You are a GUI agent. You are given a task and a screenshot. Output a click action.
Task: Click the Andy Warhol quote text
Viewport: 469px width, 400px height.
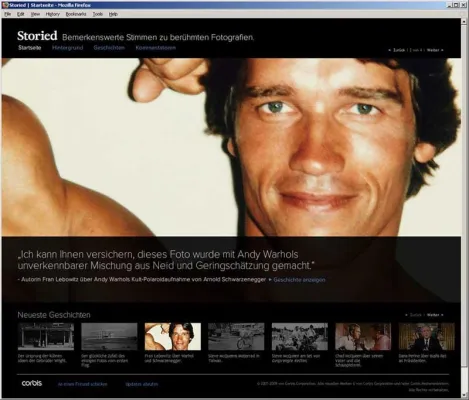pyautogui.click(x=166, y=260)
